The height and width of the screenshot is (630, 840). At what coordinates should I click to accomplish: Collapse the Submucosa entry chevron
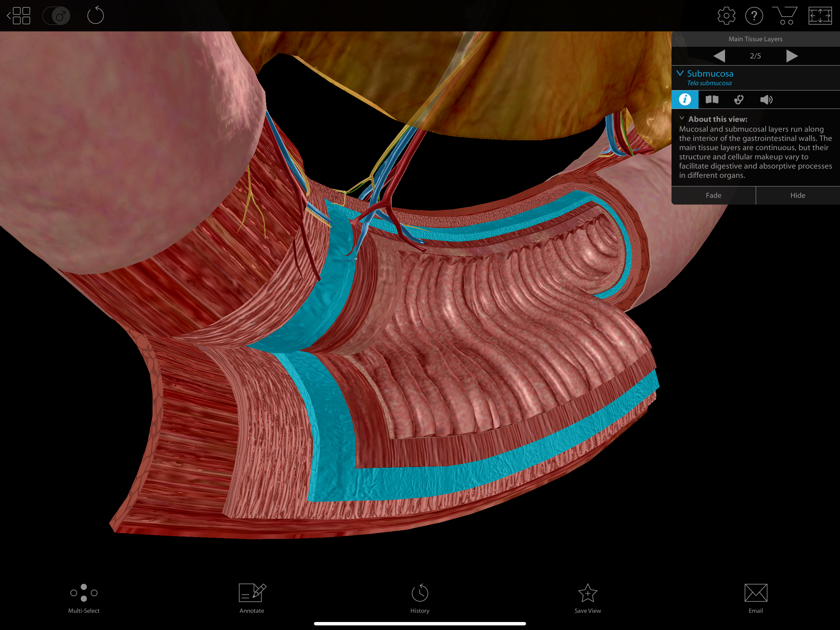680,73
